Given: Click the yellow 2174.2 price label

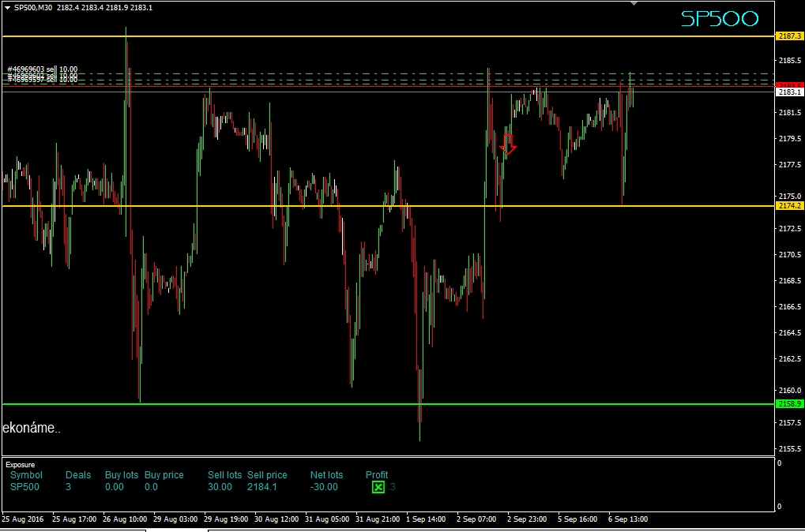Looking at the screenshot, I should tap(790, 206).
